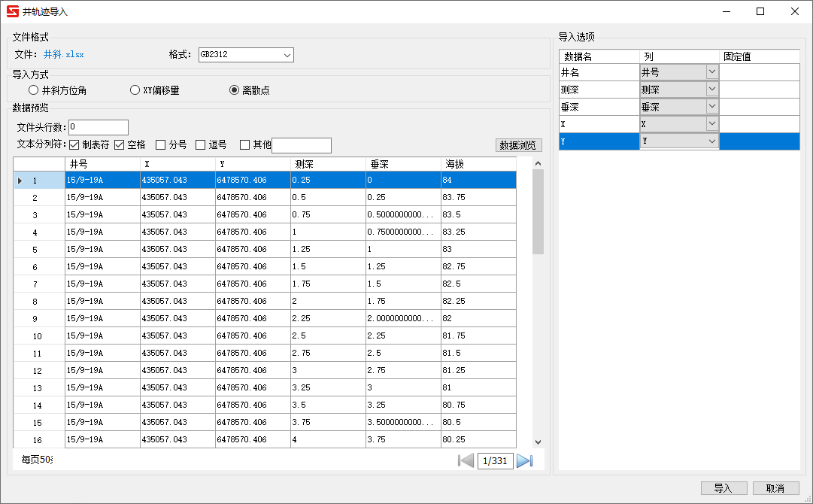Click the app logo in title bar

tap(12, 11)
